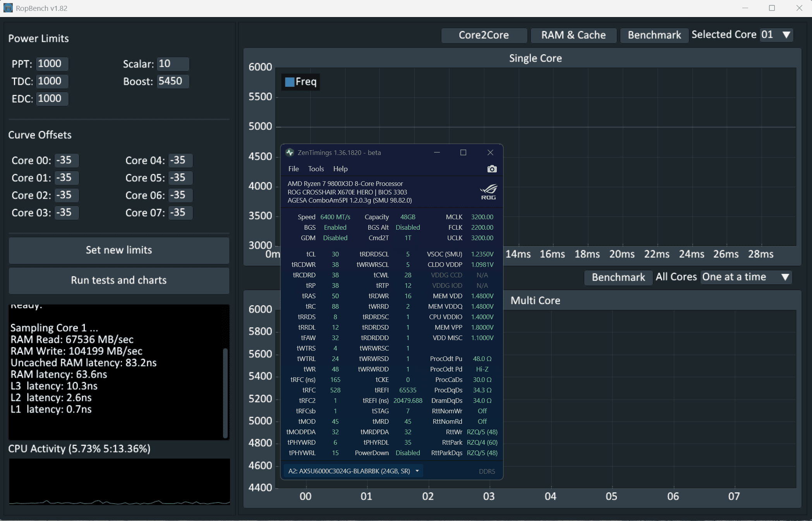
Task: Click the PPT value input field
Action: coord(52,64)
